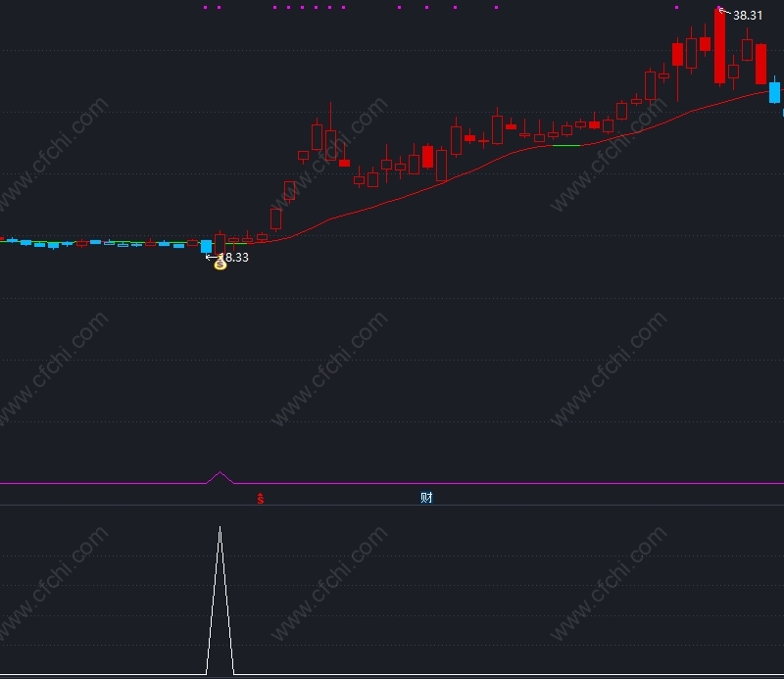Select the tallest solid red candle below 38.31
The width and height of the screenshot is (784, 679).
tap(719, 46)
